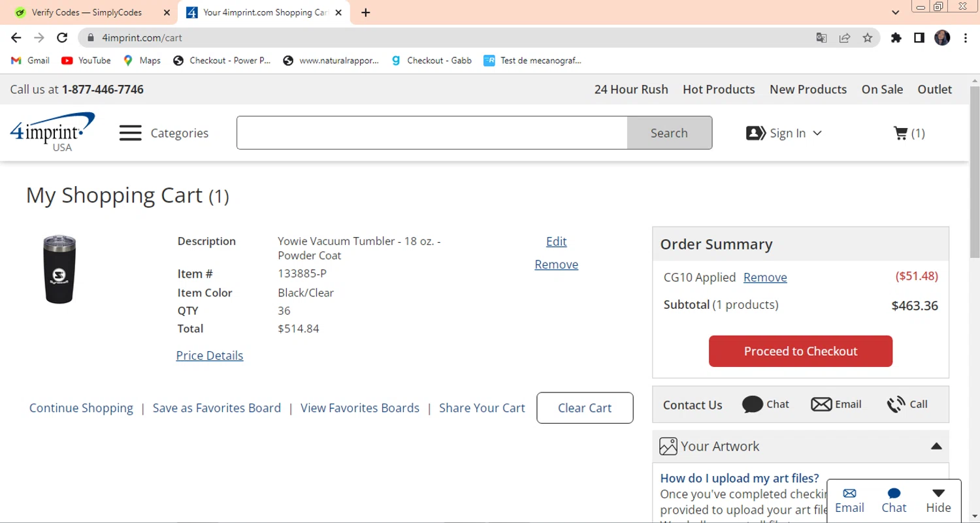Open Checkout - Power P... bookmark

coord(221,60)
